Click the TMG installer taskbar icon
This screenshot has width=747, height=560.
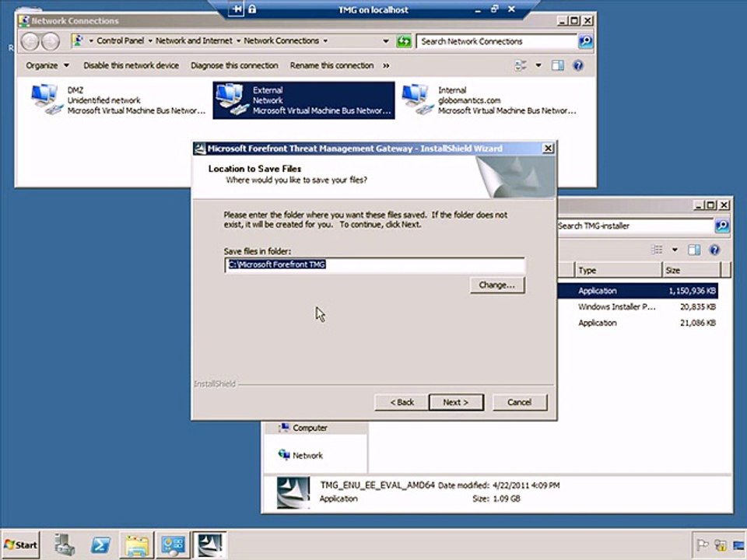point(209,544)
